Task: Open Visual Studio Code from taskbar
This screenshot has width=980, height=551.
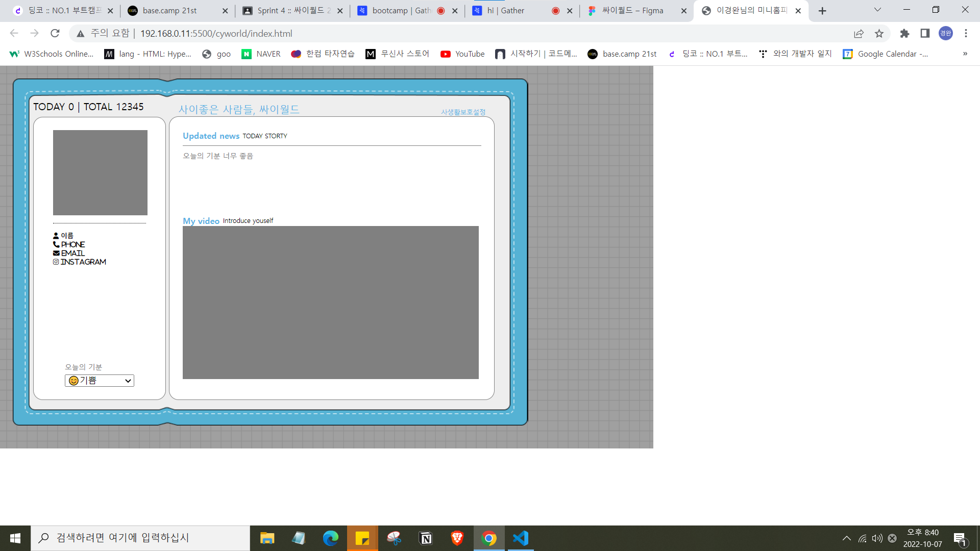Action: [521, 538]
